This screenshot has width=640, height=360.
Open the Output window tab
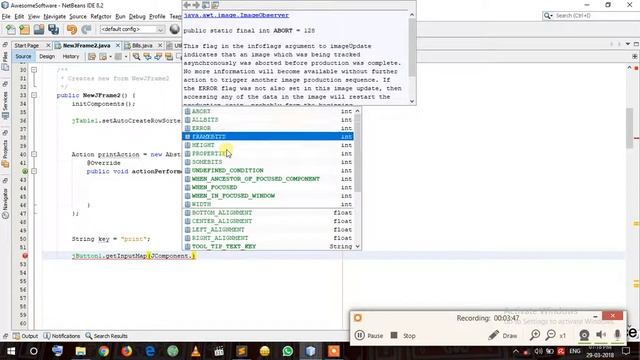(25, 336)
